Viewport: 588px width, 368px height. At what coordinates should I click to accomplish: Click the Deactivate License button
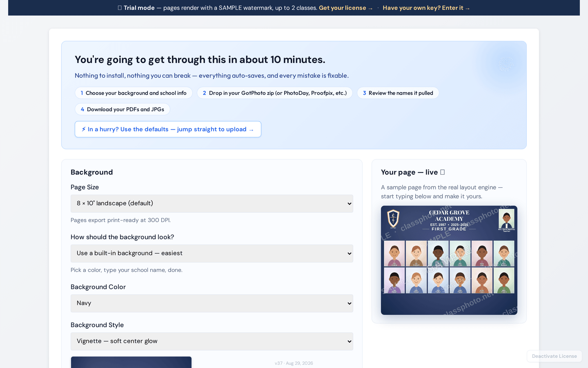tap(554, 356)
